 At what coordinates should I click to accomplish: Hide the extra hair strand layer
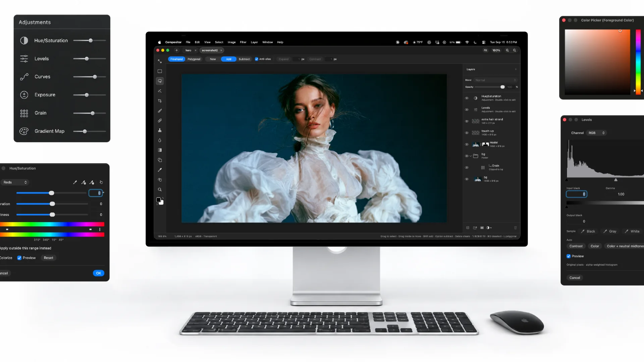467,121
